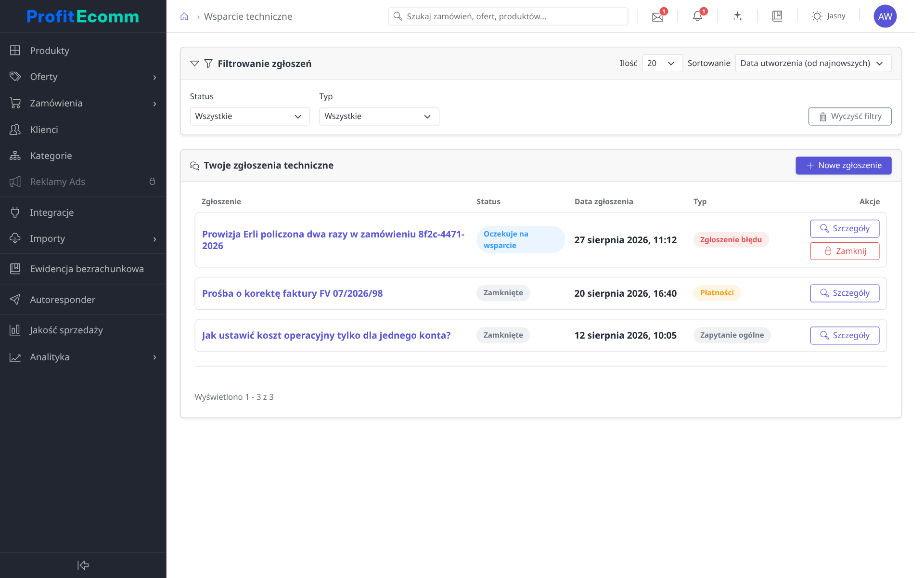Click the Wsparcie techniczne breadcrumb text
Viewport: 924px width, 578px height.
[248, 16]
